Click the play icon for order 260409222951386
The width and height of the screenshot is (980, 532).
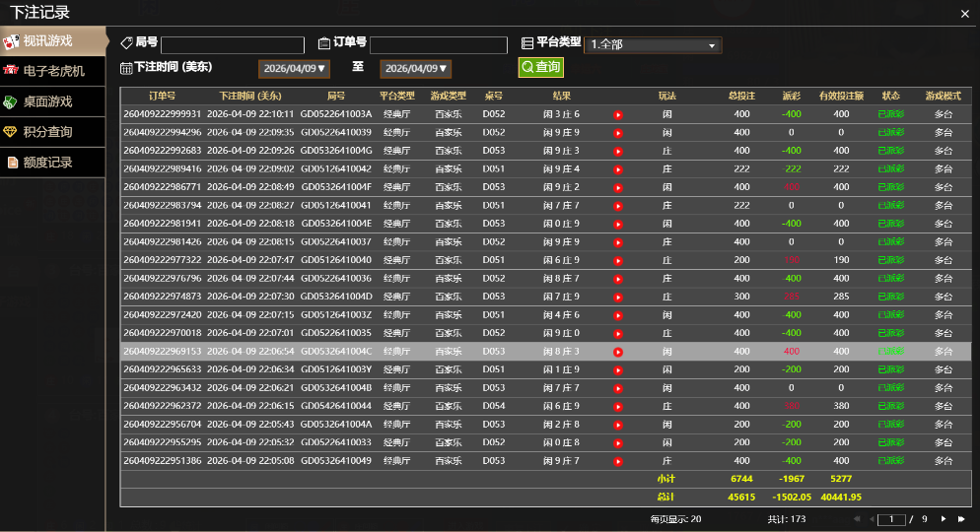pos(618,461)
